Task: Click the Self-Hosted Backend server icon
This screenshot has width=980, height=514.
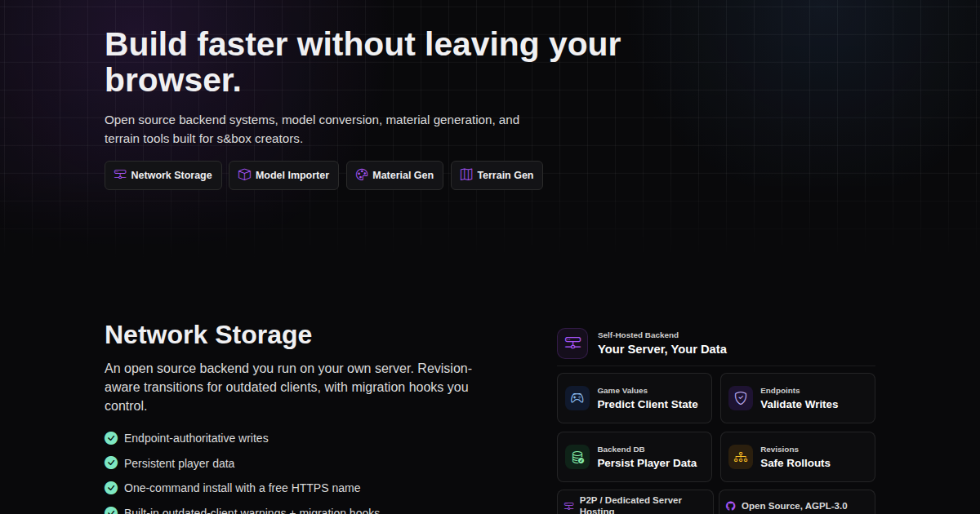Action: [x=572, y=343]
